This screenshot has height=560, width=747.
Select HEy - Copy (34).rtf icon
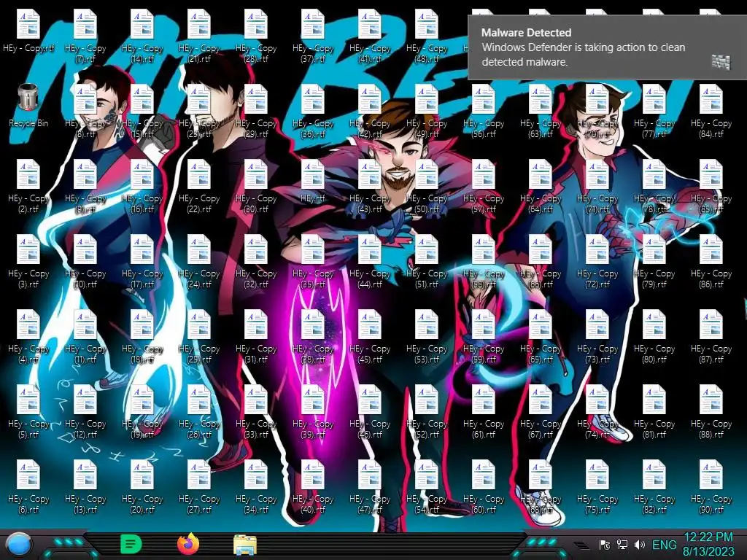coord(256,474)
